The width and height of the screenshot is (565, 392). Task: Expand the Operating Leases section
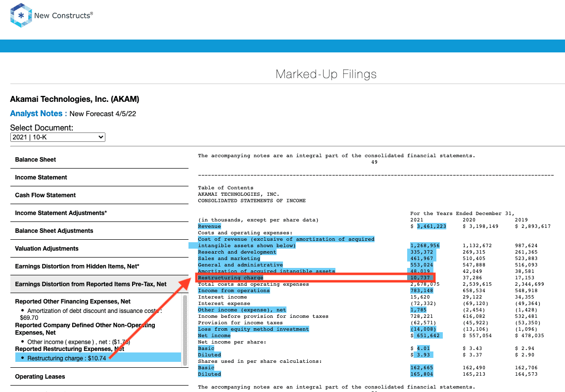99,377
